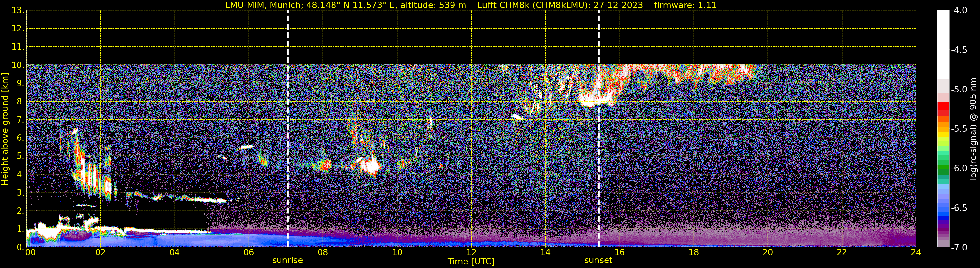Screen dimensions: 980x268
Task: Click the 'Height above ground [km]' axis label
Action: 5,129
